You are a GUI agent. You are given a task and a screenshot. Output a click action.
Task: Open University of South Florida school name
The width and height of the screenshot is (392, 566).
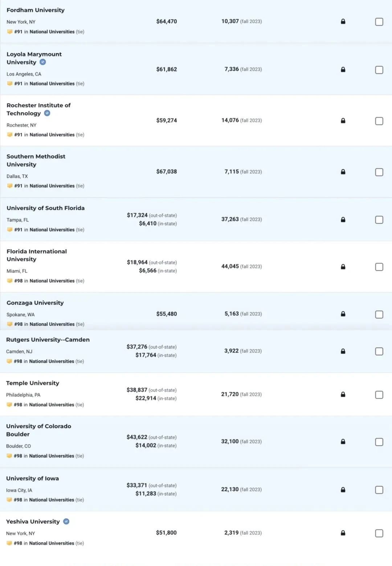[46, 208]
